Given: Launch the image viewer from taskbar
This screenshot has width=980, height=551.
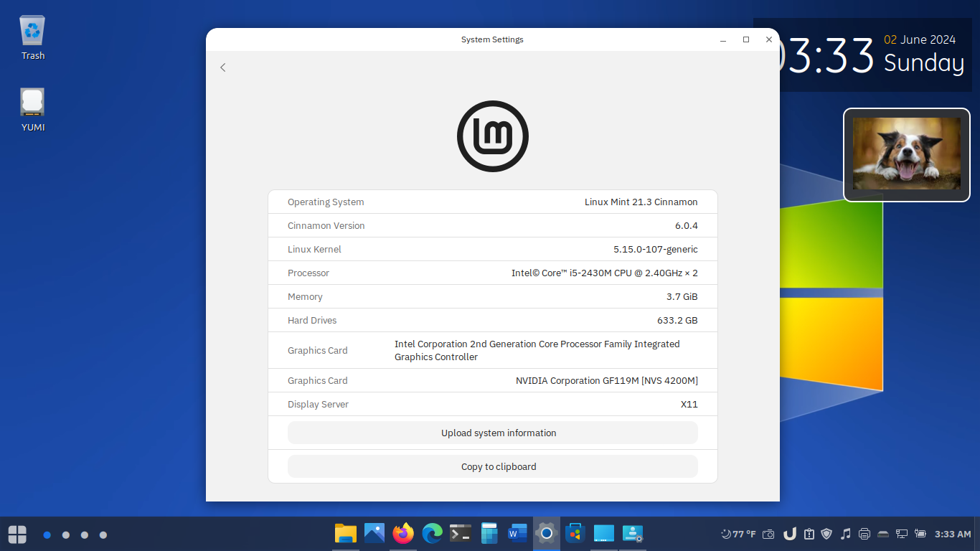Looking at the screenshot, I should pos(374,533).
